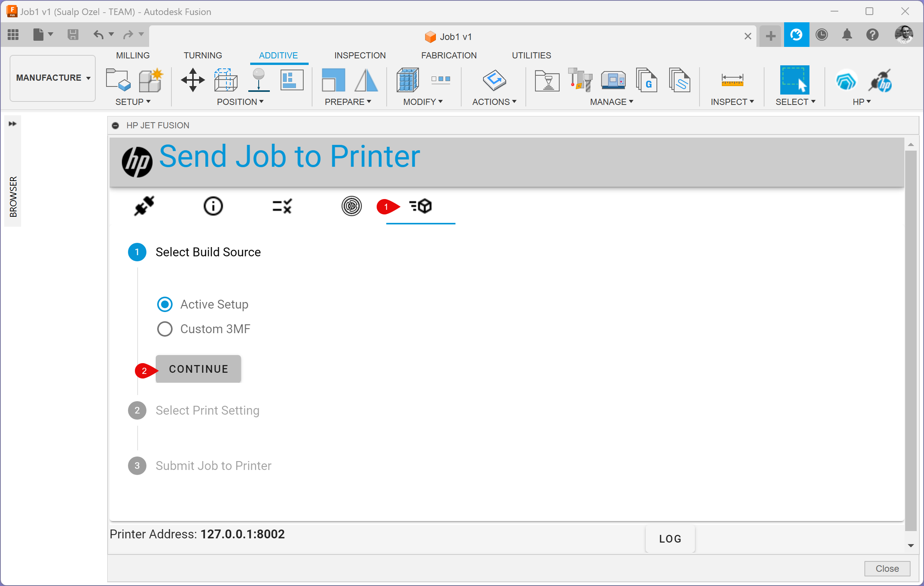Viewport: 924px width, 586px height.
Task: Click the plug connection tab icon
Action: coord(144,206)
